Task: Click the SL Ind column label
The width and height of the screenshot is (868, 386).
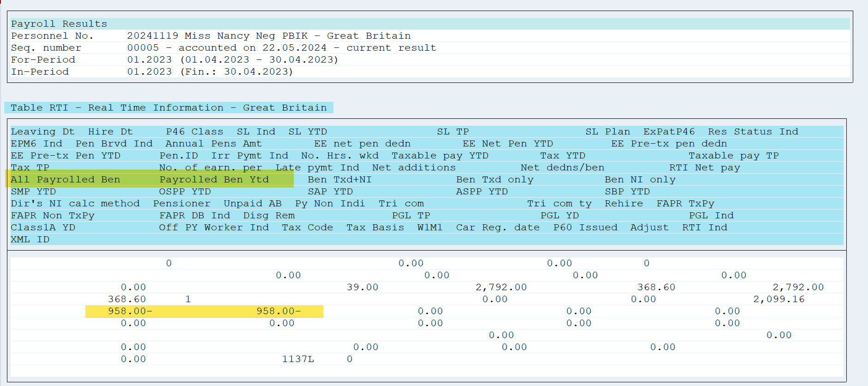Action: coord(256,132)
